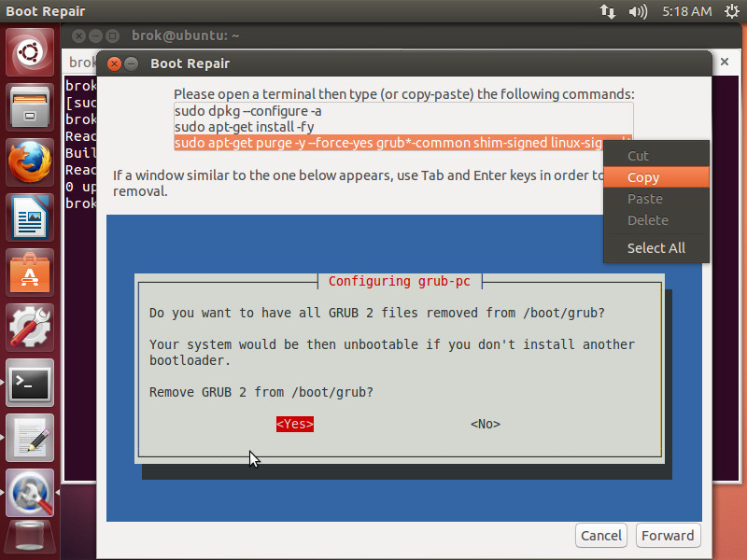This screenshot has height=560, width=747.
Task: Close the background terminal window
Action: coord(79,35)
